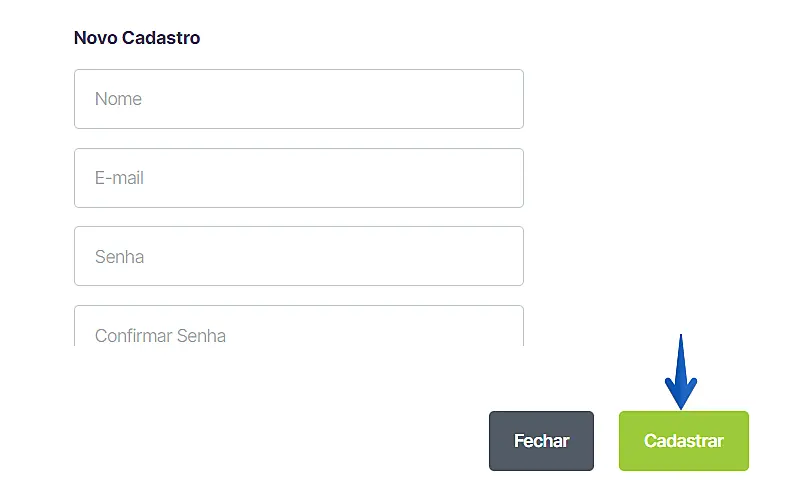Click the 'Nome' placeholder text
This screenshot has height=499, width=790.
(118, 99)
